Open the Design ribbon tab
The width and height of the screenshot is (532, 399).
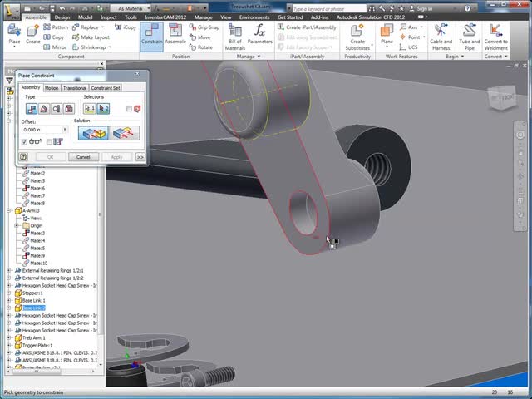tap(62, 17)
